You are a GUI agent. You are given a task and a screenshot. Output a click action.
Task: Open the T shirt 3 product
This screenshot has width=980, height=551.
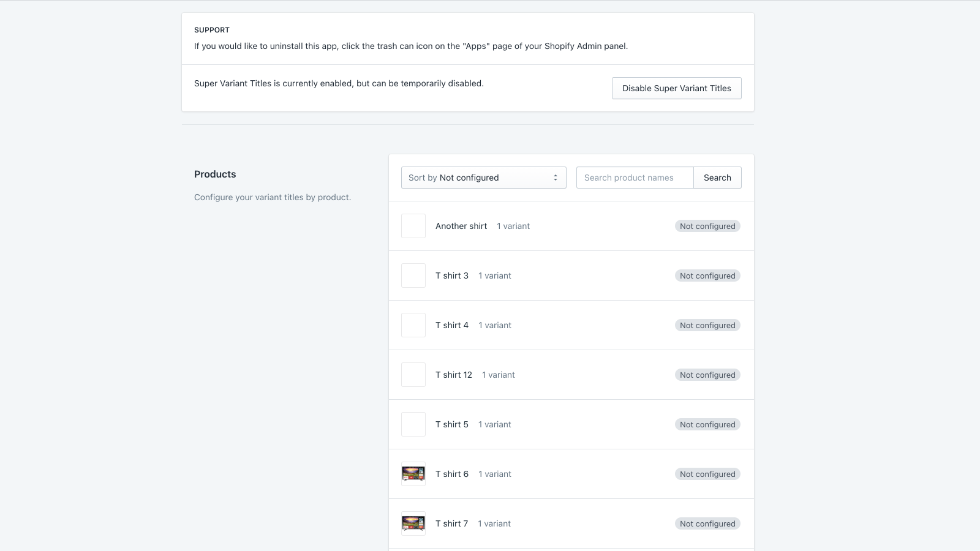(571, 275)
